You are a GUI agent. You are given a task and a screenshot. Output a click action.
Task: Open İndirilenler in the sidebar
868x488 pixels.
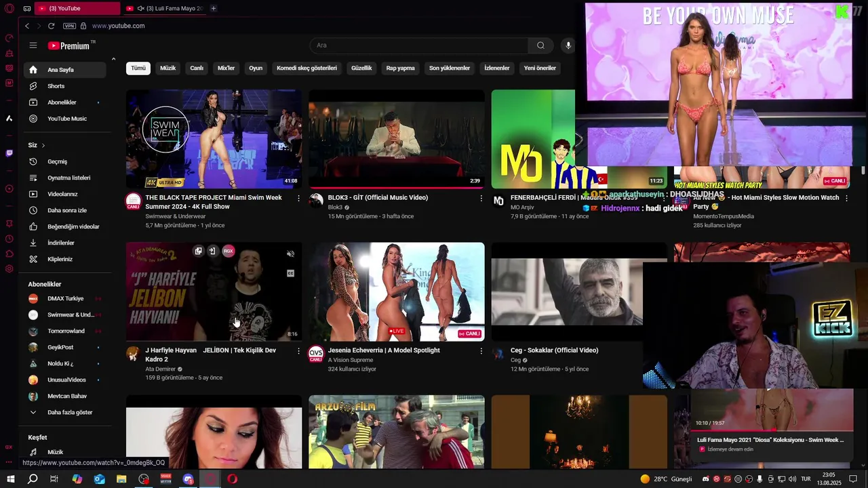tap(65, 243)
